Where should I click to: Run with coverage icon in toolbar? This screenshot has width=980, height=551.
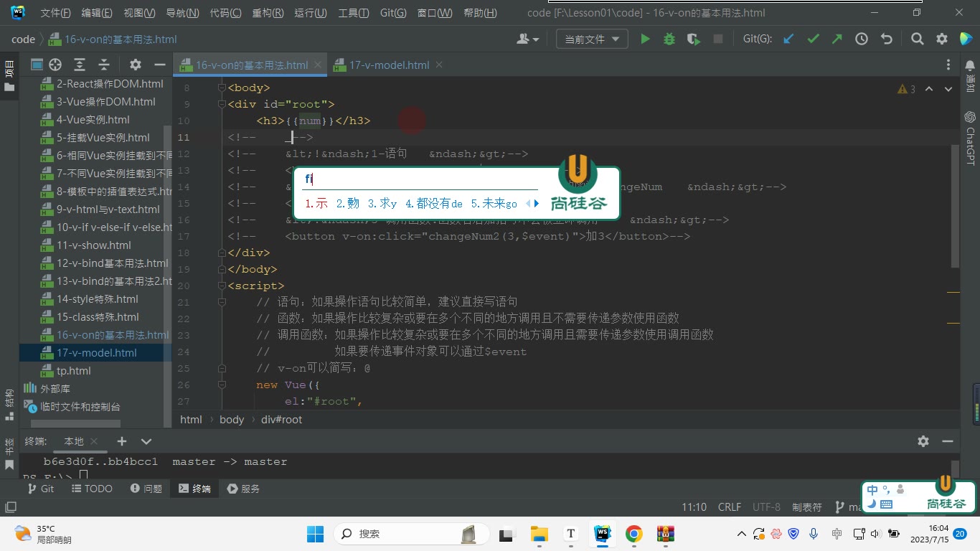tap(693, 39)
